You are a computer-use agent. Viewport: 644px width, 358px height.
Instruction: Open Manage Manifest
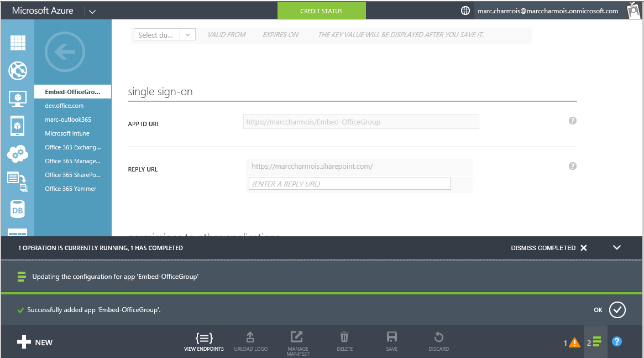(x=298, y=343)
